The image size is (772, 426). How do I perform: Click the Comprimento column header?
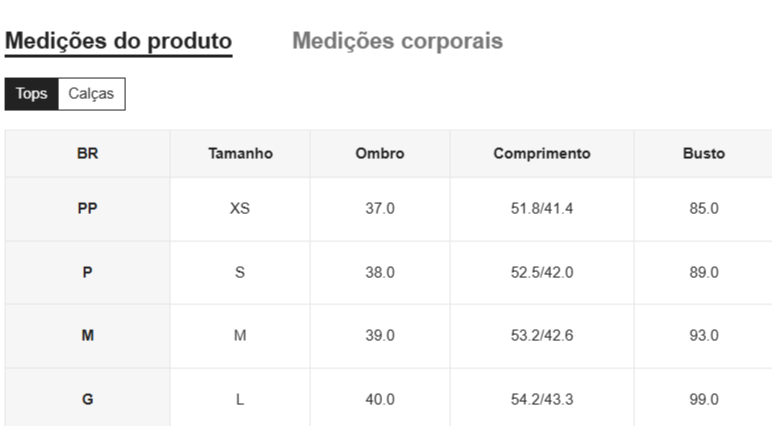coord(542,154)
